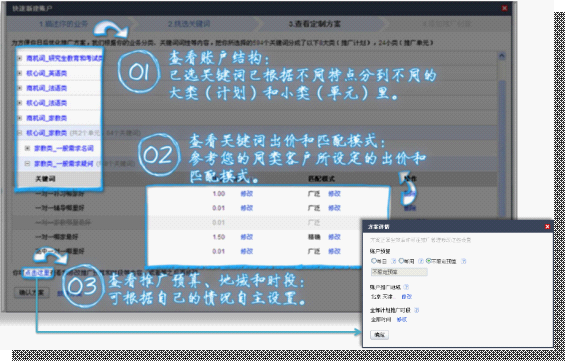The image size is (566, 362).
Task: Click the 确认方案 button
Action: [31, 292]
